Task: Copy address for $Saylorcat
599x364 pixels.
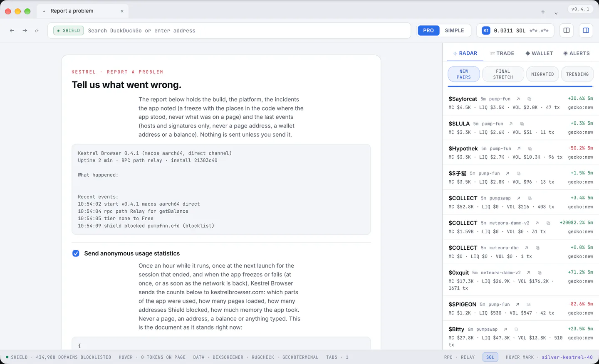Action: (530, 99)
